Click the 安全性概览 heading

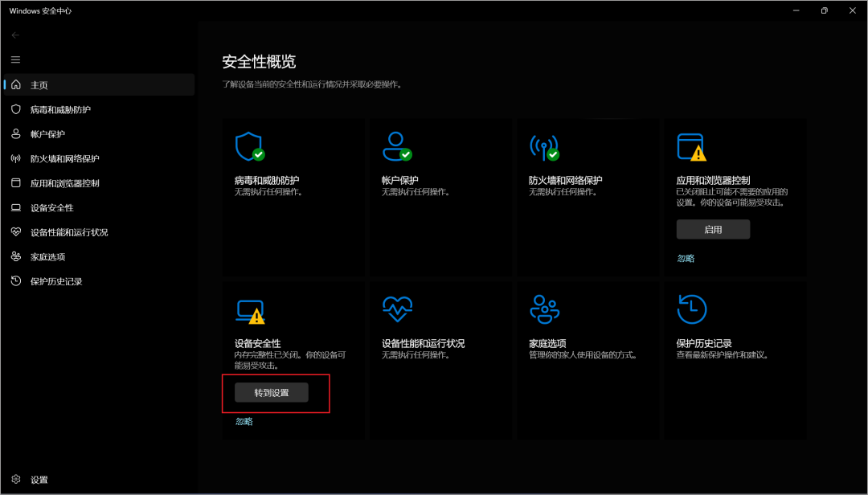[259, 61]
